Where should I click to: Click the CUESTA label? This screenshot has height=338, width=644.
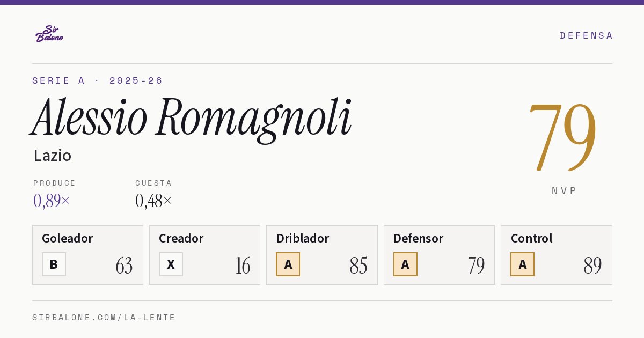click(x=153, y=183)
